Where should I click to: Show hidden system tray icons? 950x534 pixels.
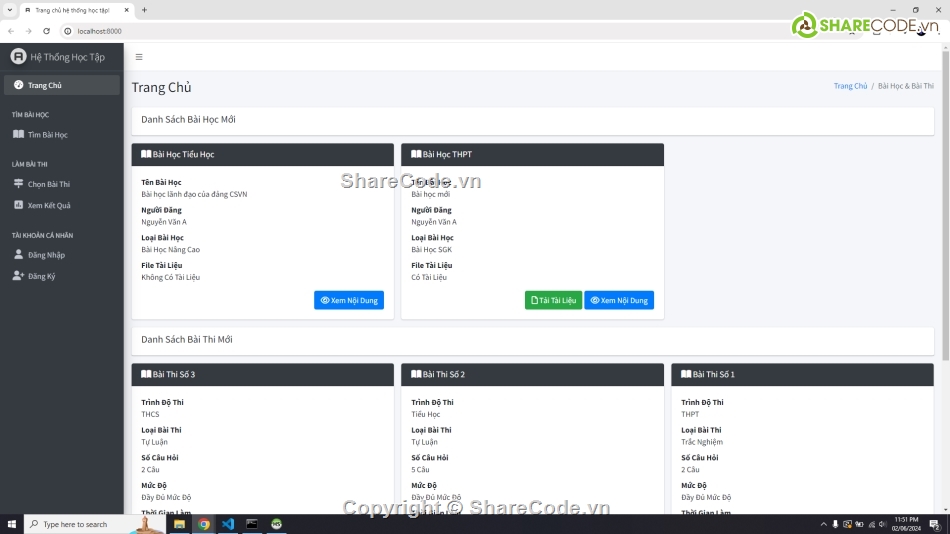tap(823, 524)
